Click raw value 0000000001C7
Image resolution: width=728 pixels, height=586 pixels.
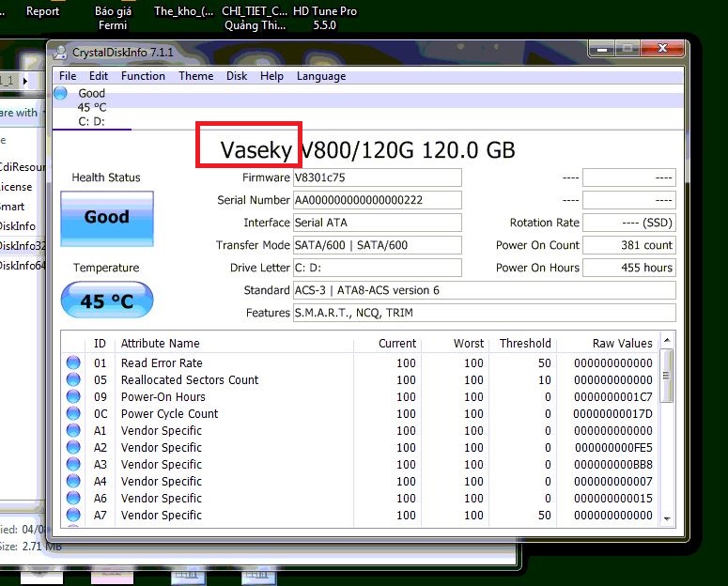point(612,397)
